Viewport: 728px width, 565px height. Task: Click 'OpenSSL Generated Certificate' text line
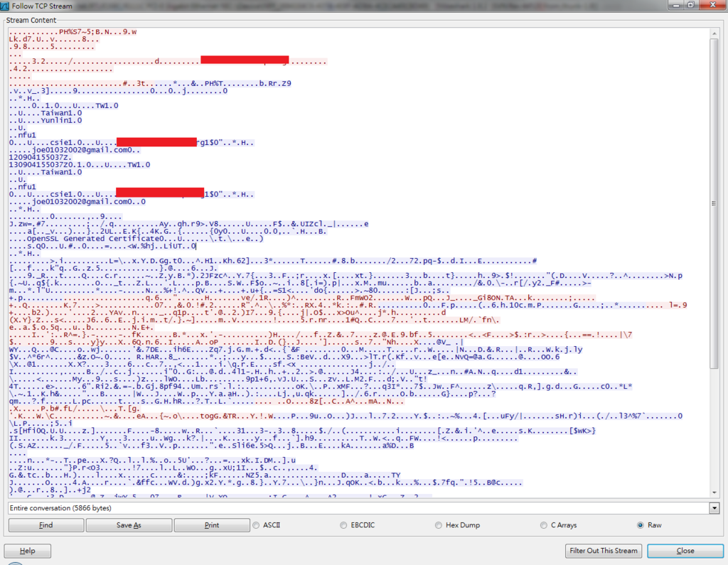coord(136,239)
